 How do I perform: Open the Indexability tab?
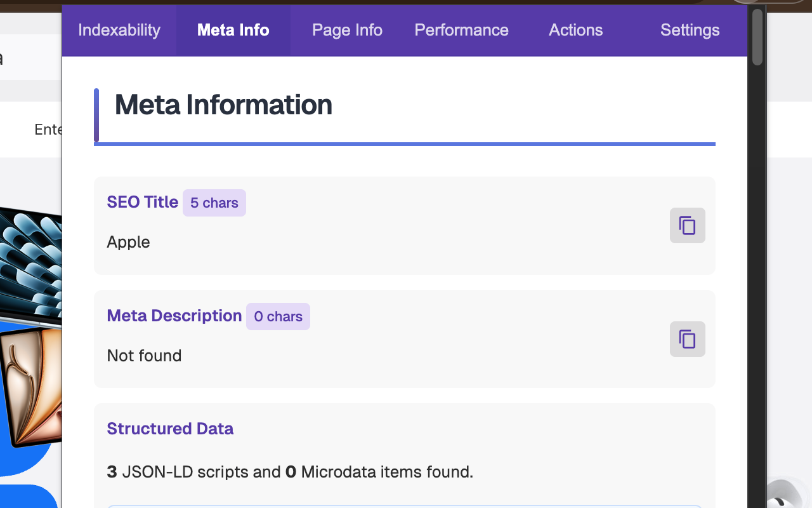pos(119,30)
